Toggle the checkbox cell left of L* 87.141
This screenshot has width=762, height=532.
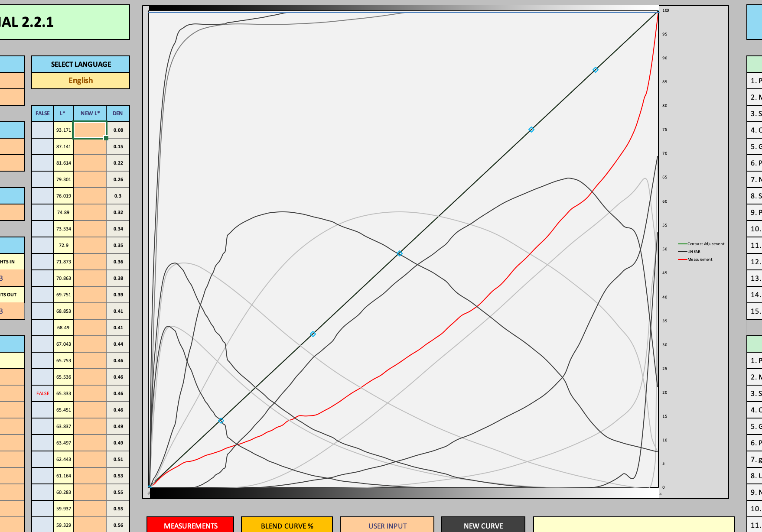coord(42,146)
